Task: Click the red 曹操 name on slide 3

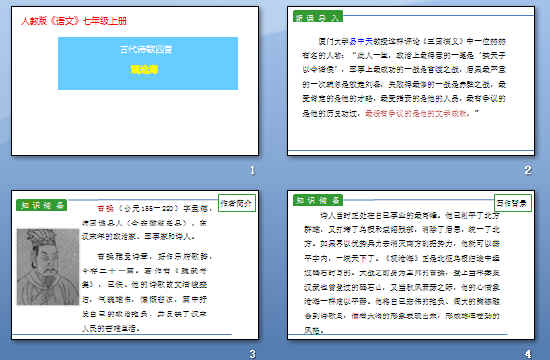Action: pyautogui.click(x=106, y=209)
